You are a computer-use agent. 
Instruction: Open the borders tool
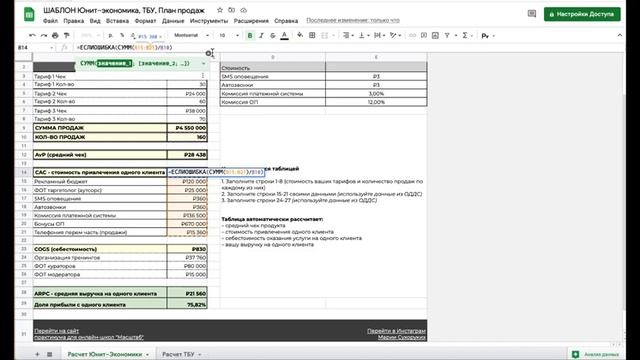click(312, 36)
